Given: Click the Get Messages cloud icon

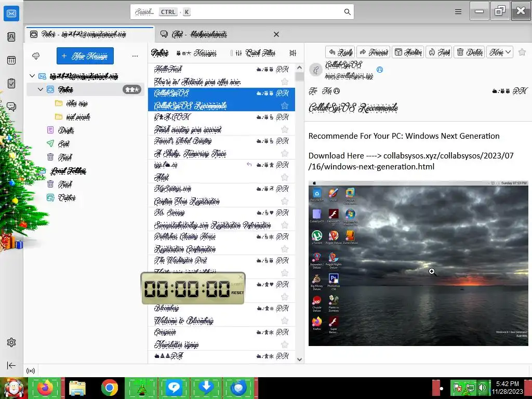Looking at the screenshot, I should click(36, 56).
